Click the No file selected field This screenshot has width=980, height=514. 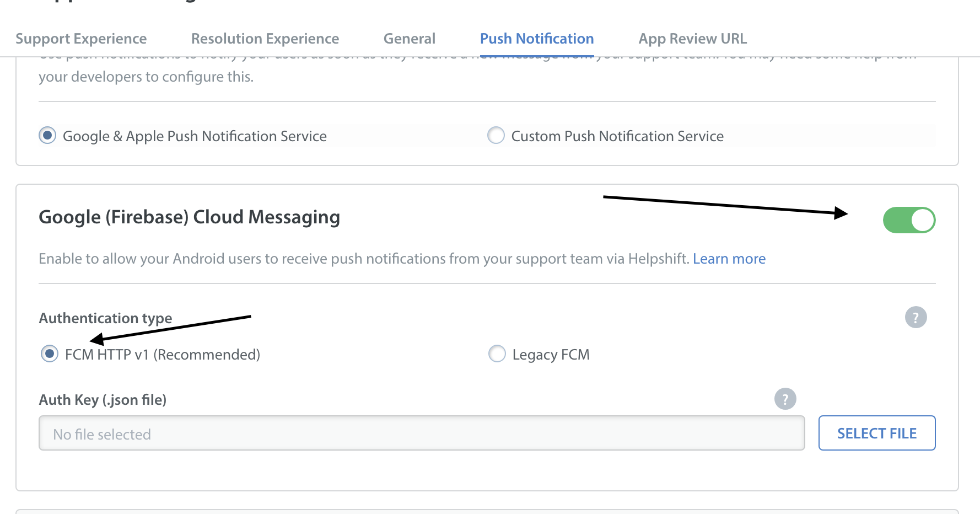[x=421, y=433]
